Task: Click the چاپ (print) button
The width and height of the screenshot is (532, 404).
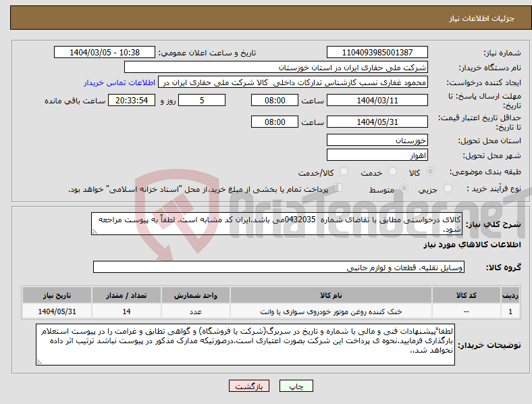Action: (x=296, y=386)
